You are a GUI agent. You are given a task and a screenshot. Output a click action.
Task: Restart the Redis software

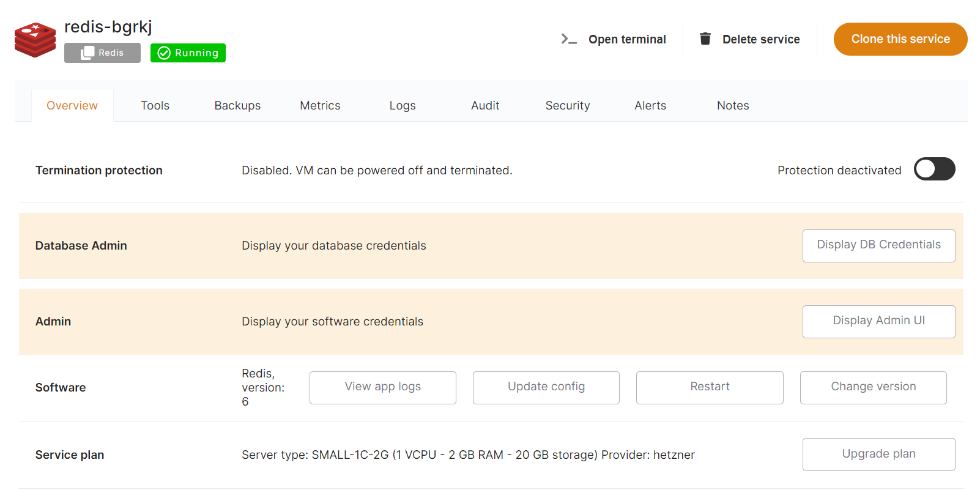coord(710,387)
